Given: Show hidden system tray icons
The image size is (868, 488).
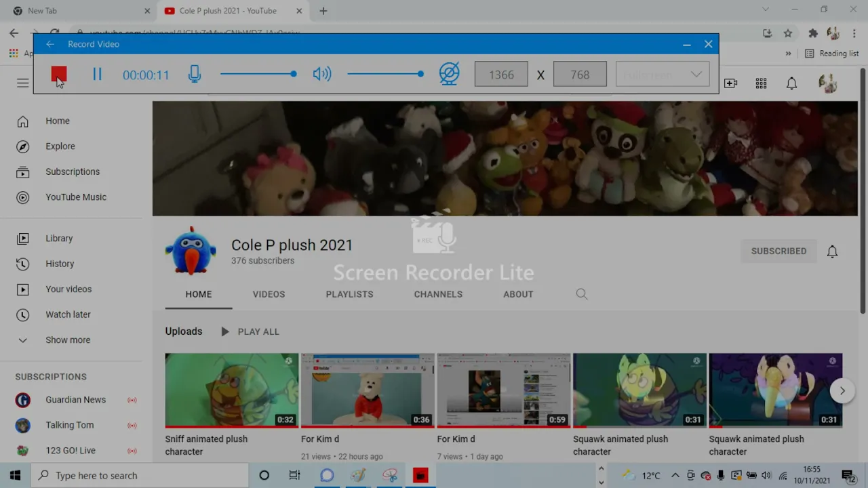Looking at the screenshot, I should 675,476.
